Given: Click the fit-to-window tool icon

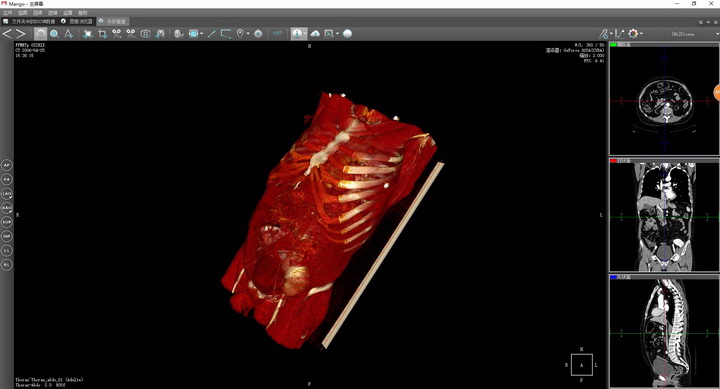Looking at the screenshot, I should click(88, 34).
